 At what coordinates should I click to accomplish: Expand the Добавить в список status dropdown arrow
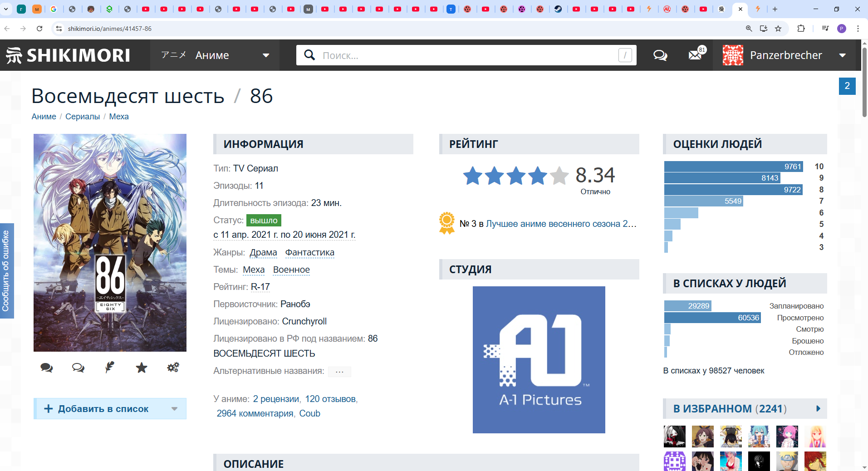(x=174, y=409)
